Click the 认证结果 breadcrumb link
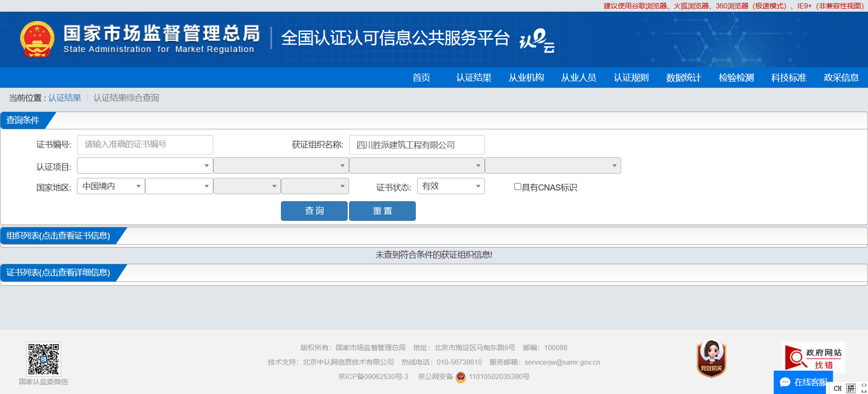This screenshot has height=394, width=868. pyautogui.click(x=64, y=98)
